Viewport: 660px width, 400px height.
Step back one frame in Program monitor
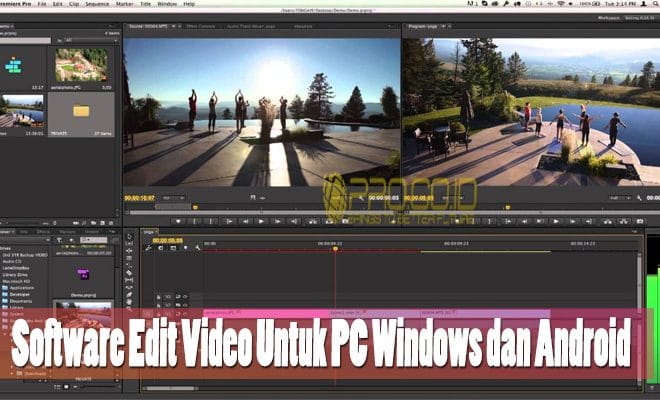click(524, 221)
